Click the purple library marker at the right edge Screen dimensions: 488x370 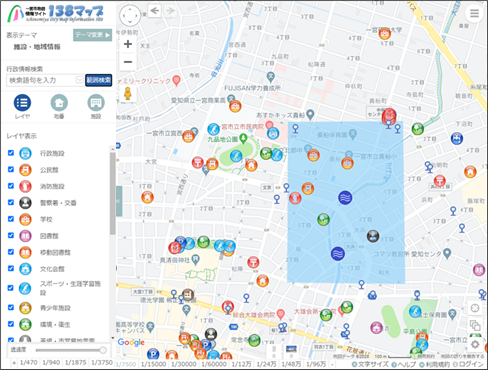479,269
